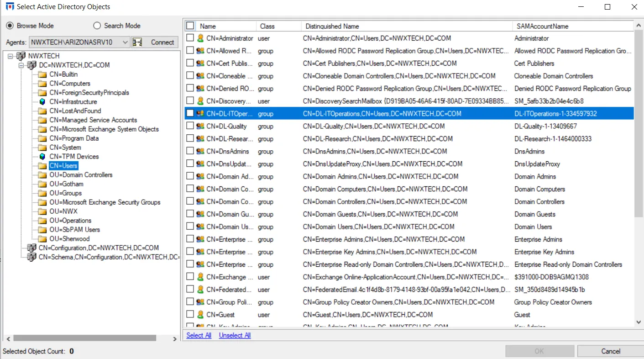Sort by the Class column header
The image size is (644, 359).
279,26
